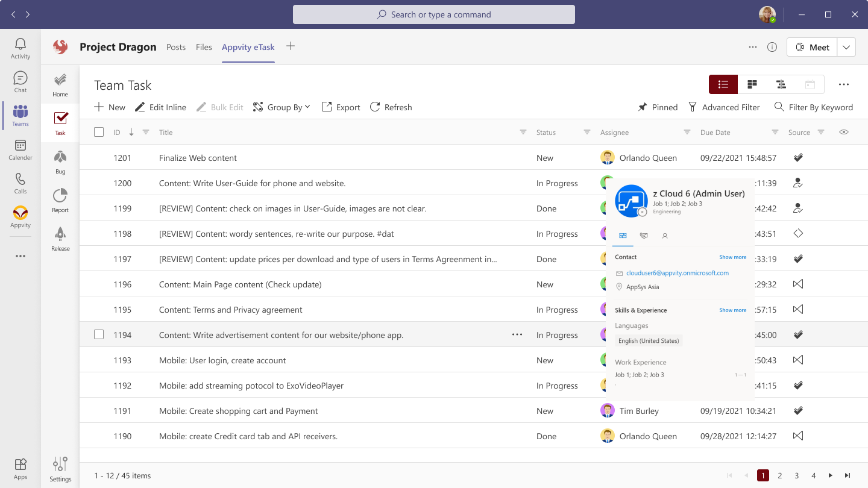The height and width of the screenshot is (488, 868).
Task: Switch to Gantt chart view
Action: pos(781,84)
